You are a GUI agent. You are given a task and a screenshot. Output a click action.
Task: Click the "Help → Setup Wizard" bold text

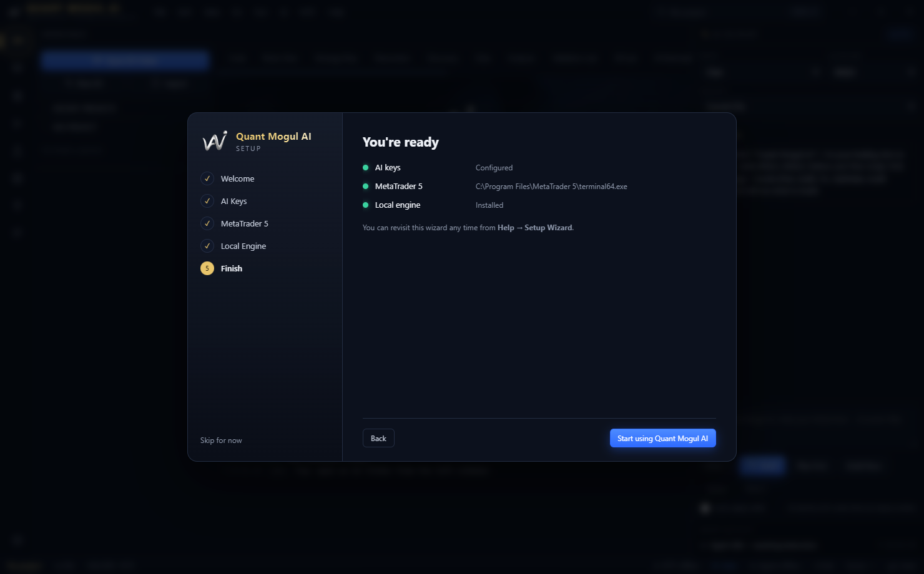[534, 228]
